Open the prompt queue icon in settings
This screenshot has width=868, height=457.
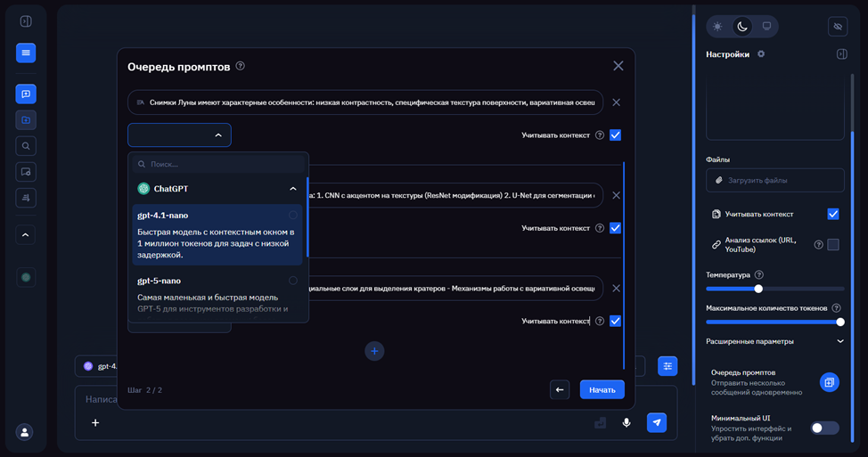click(829, 382)
